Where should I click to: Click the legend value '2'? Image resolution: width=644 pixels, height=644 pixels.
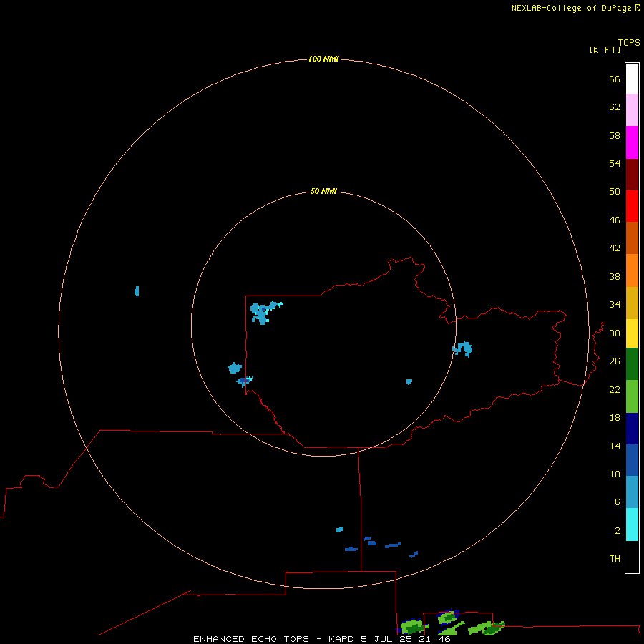(618, 530)
